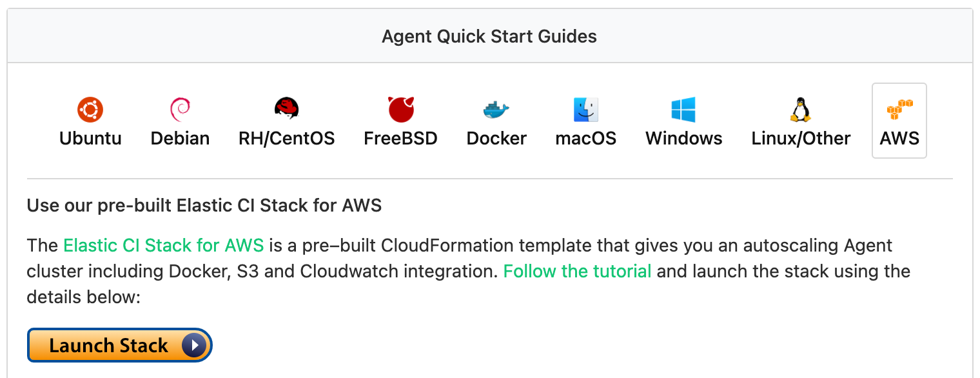Choose the Linux/Other tab label
The width and height of the screenshot is (980, 378).
click(801, 139)
